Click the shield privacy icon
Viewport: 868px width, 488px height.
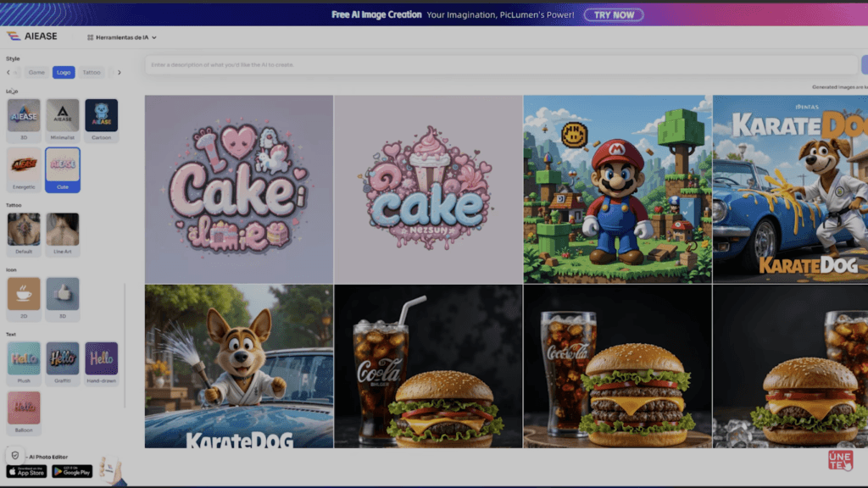(15, 455)
